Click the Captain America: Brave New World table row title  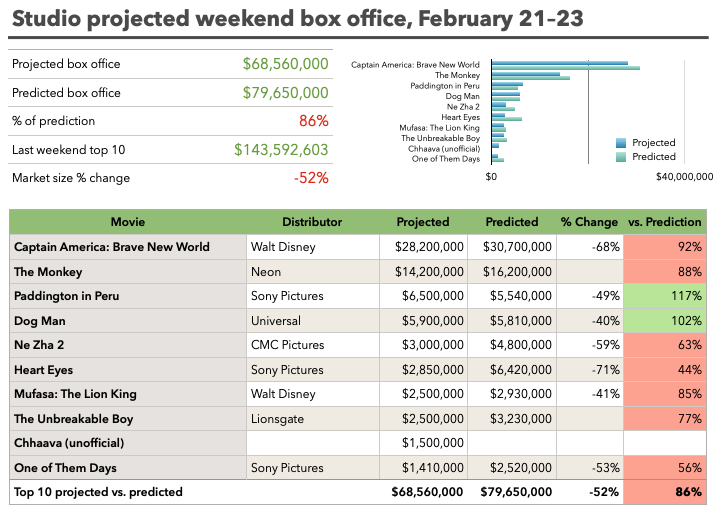click(x=112, y=247)
